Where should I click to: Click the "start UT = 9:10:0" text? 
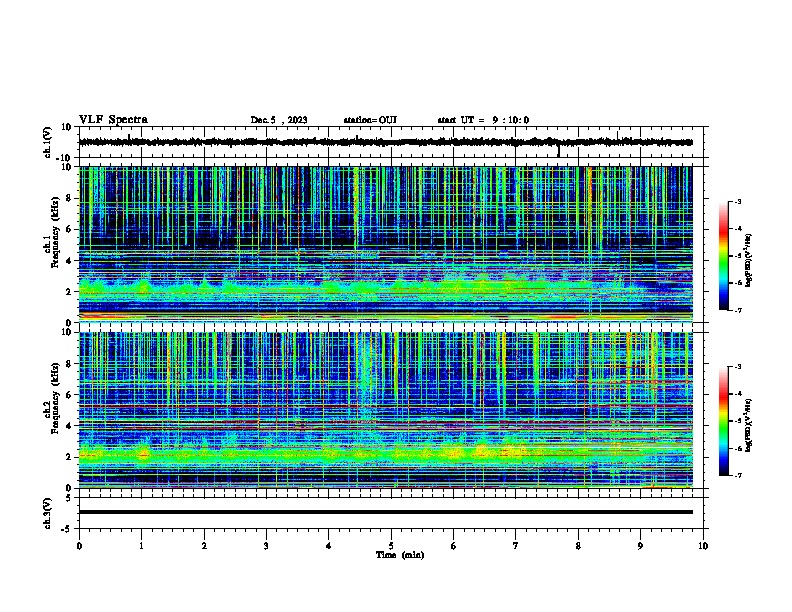[483, 120]
